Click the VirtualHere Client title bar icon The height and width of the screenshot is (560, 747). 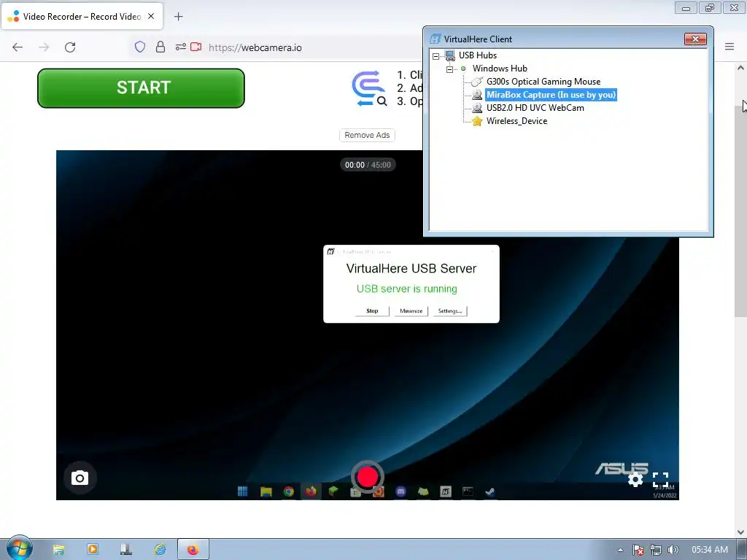pos(435,39)
